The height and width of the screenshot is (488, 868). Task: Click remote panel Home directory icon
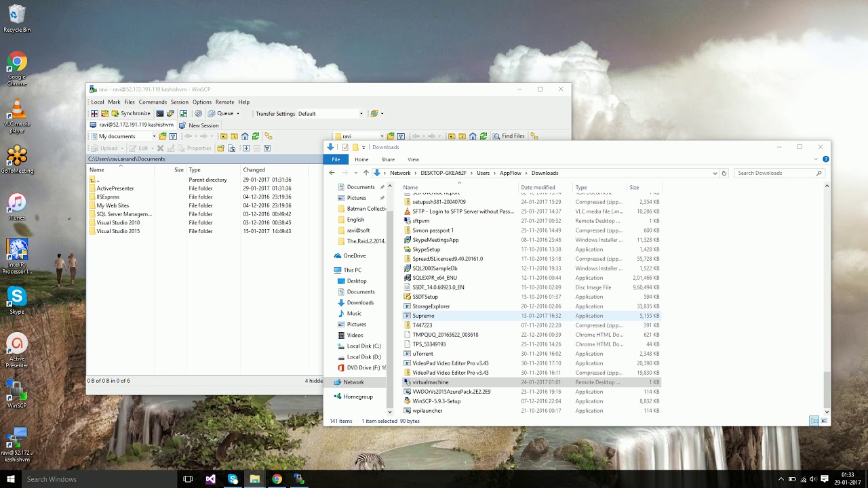pyautogui.click(x=473, y=136)
